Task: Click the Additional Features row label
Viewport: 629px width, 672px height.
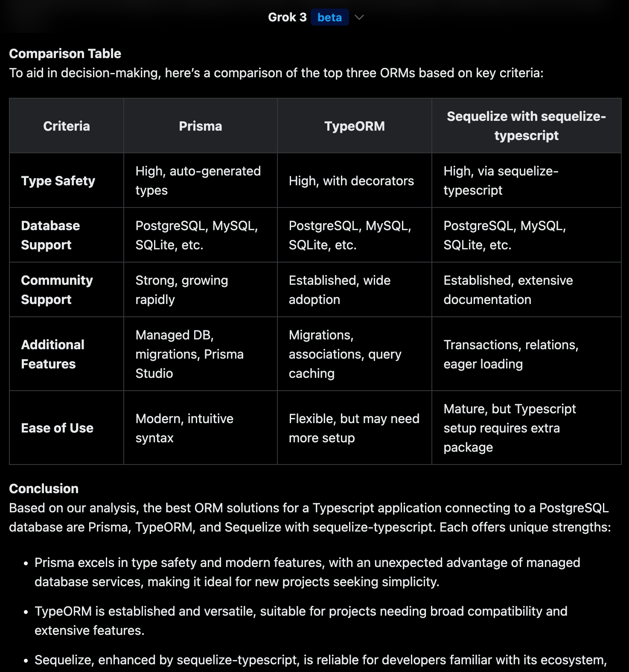Action: (53, 354)
